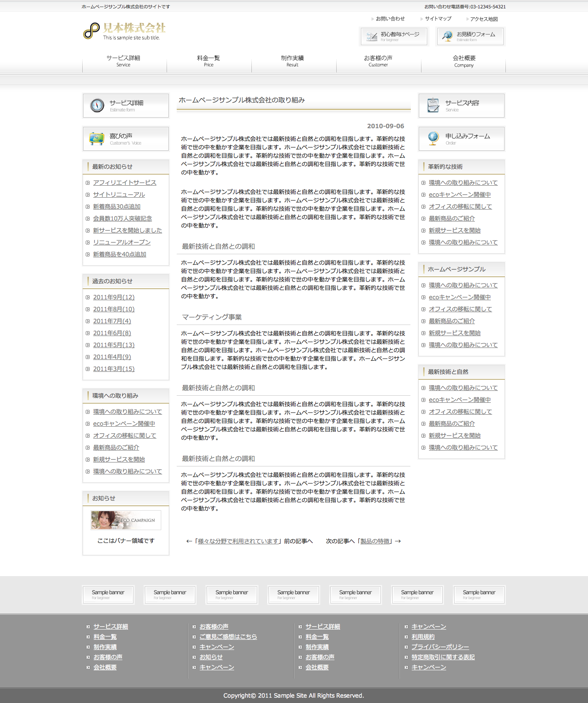Select the サイトマップ link in the header
This screenshot has height=703, width=588.
[x=438, y=19]
